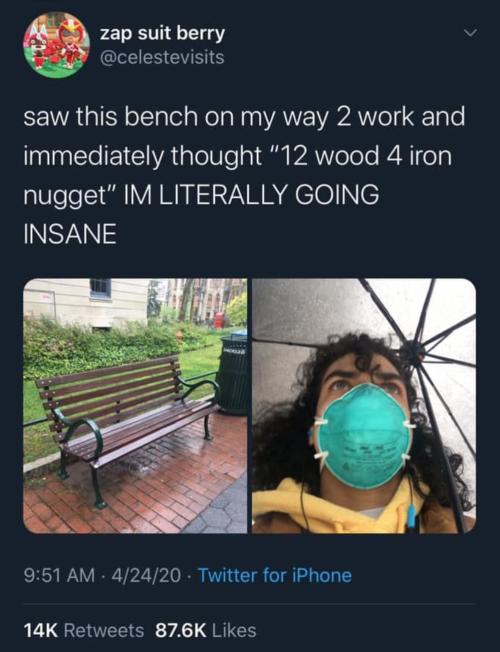View the 87.6K Likes list

pos(205,630)
